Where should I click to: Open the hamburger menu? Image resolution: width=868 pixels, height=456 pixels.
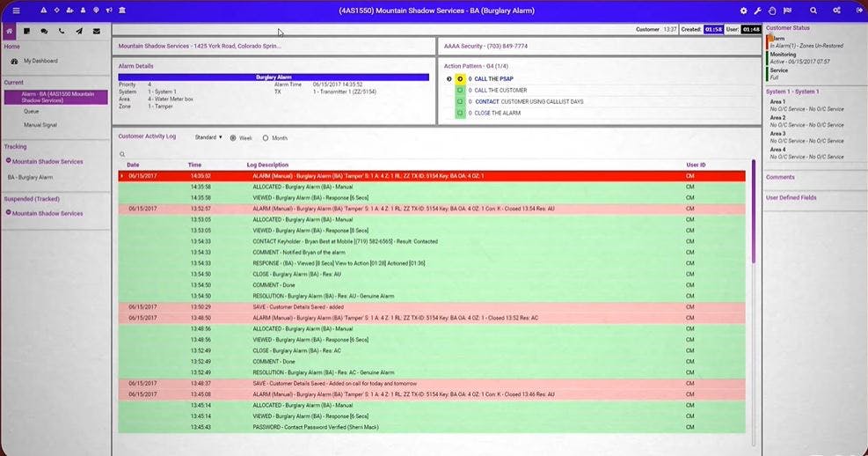pyautogui.click(x=16, y=11)
